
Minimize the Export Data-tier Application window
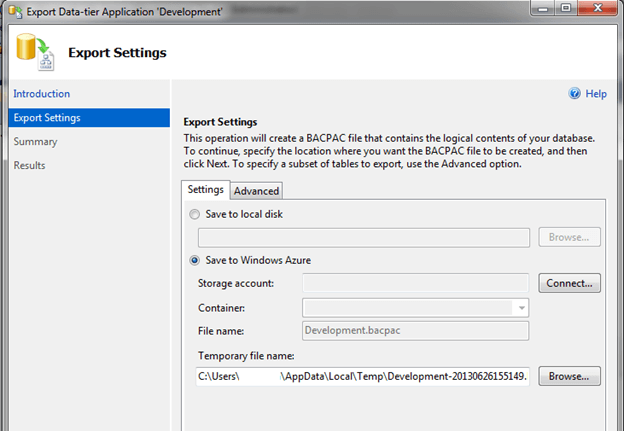point(543,8)
